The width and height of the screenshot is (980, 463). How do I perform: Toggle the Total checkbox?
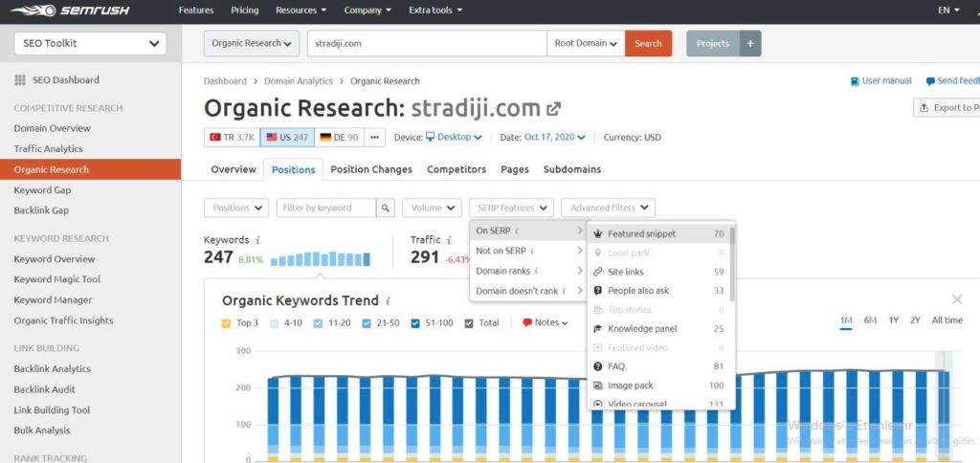point(469,323)
